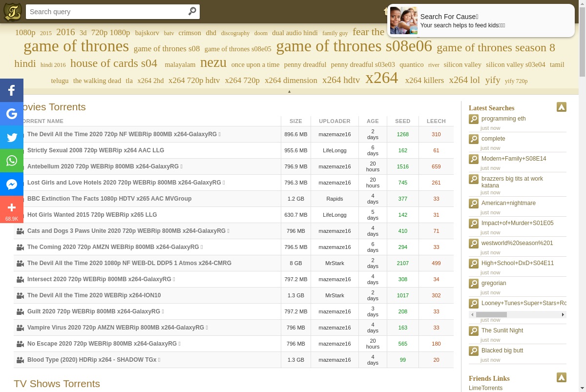
Task: Click 'Hot Girls Wanted 2015 720p' row title
Action: [92, 215]
